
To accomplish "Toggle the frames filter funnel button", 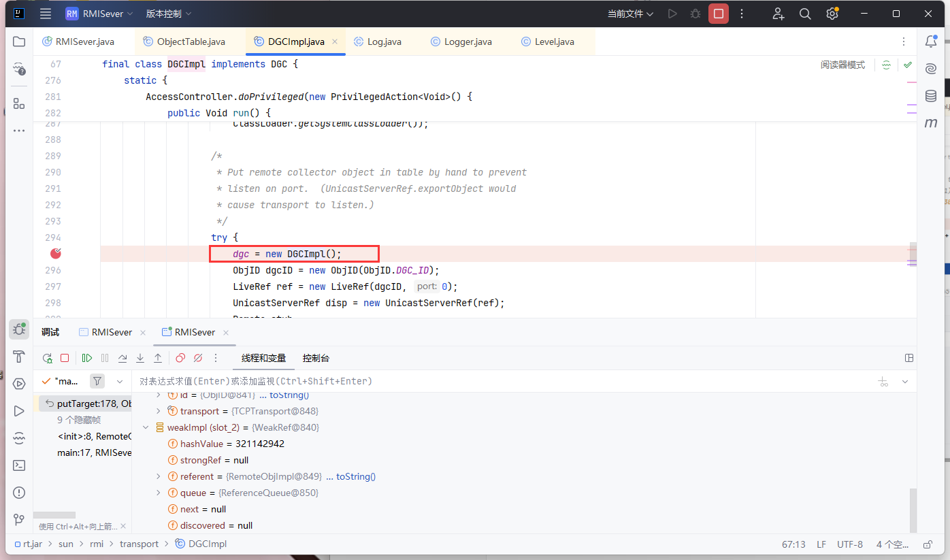I will 98,381.
